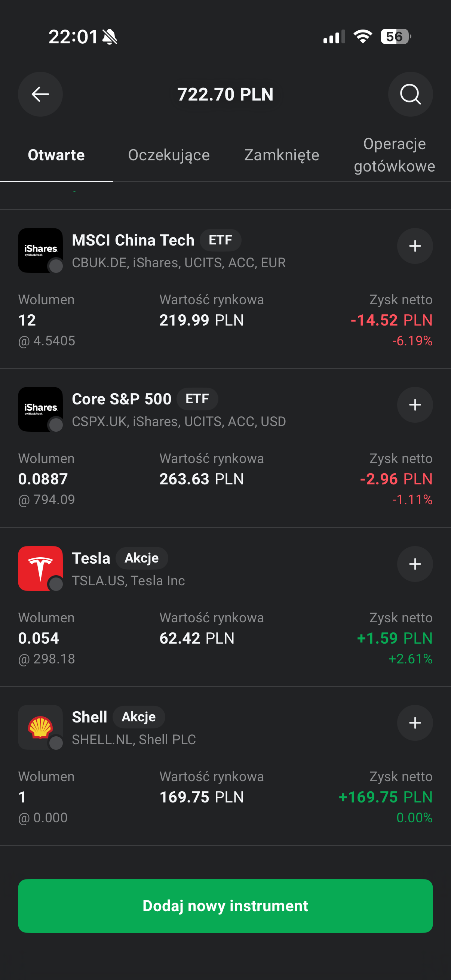Open the Operacje gotówkowe tab
Viewport: 451px width, 980px height.
[x=394, y=155]
